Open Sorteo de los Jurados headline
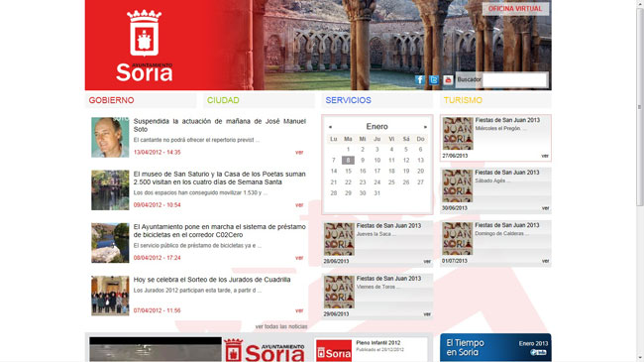 [212, 280]
